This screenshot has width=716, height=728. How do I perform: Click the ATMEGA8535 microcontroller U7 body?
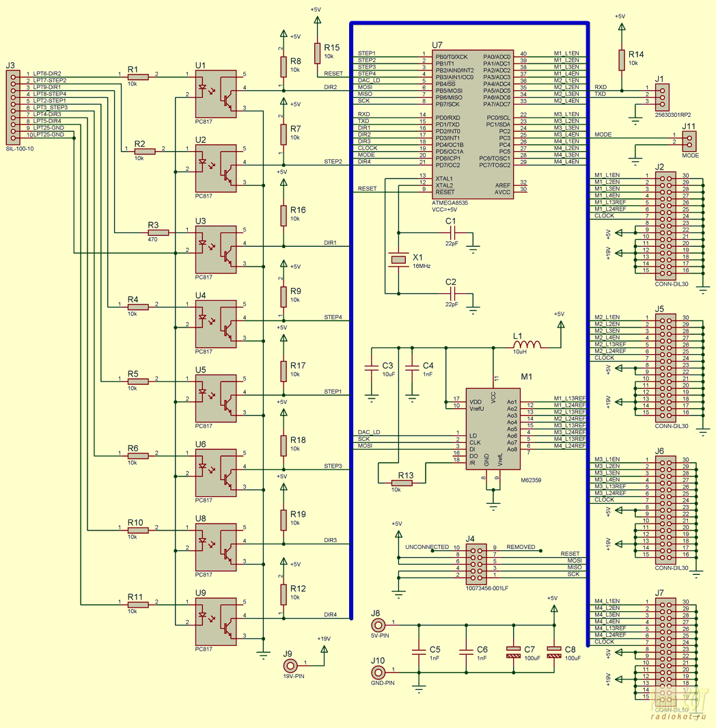tap(473, 124)
